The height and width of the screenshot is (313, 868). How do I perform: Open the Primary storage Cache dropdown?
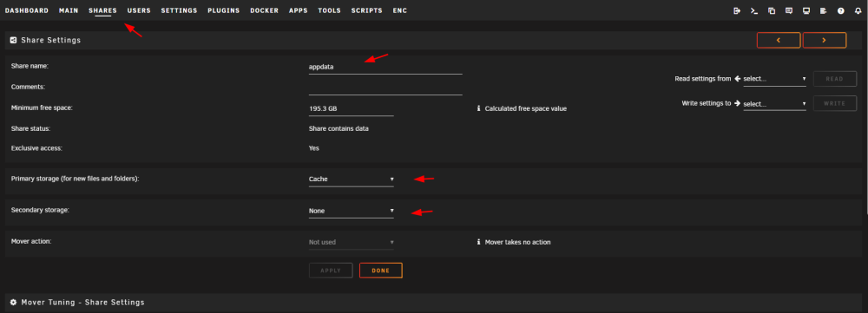(x=352, y=179)
